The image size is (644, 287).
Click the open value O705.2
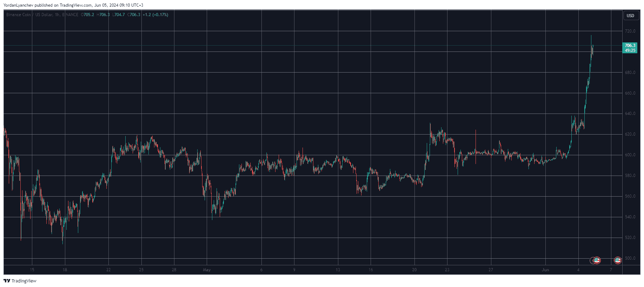click(87, 15)
